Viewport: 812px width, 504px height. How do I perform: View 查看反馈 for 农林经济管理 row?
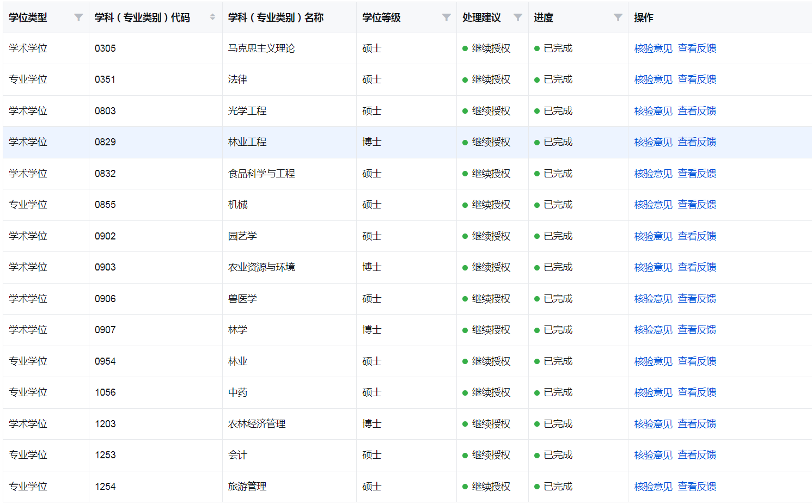coord(697,424)
